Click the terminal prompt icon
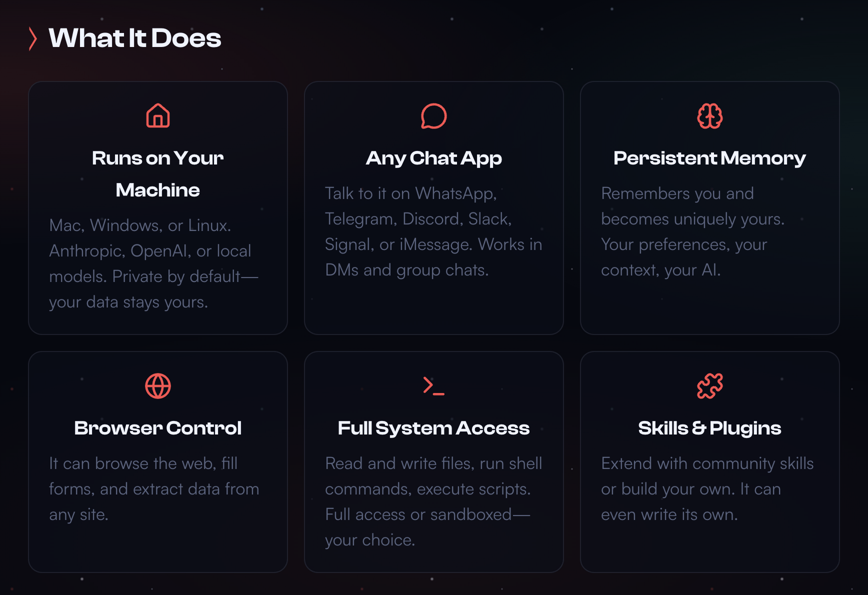Screen dimensions: 868x595 coord(433,386)
